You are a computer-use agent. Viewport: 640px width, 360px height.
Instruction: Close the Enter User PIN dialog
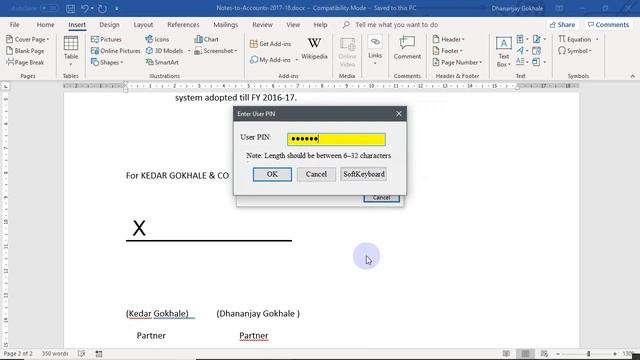(x=399, y=114)
